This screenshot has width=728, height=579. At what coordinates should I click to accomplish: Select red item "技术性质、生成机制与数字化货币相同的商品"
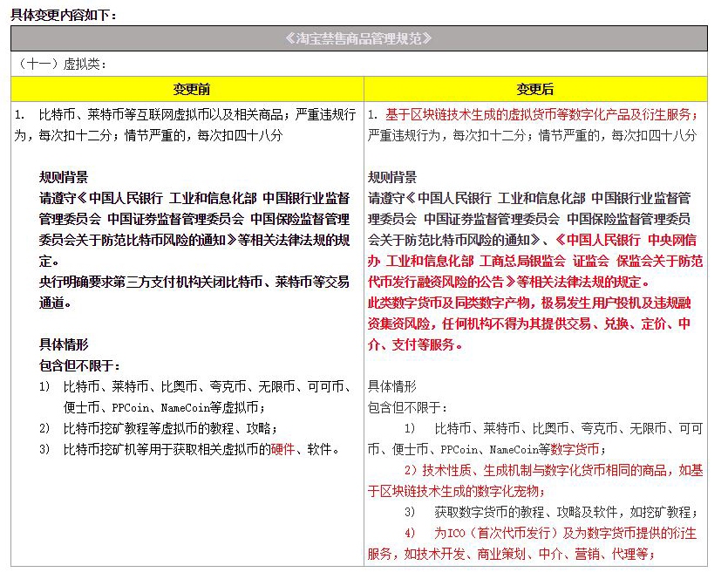[545, 470]
